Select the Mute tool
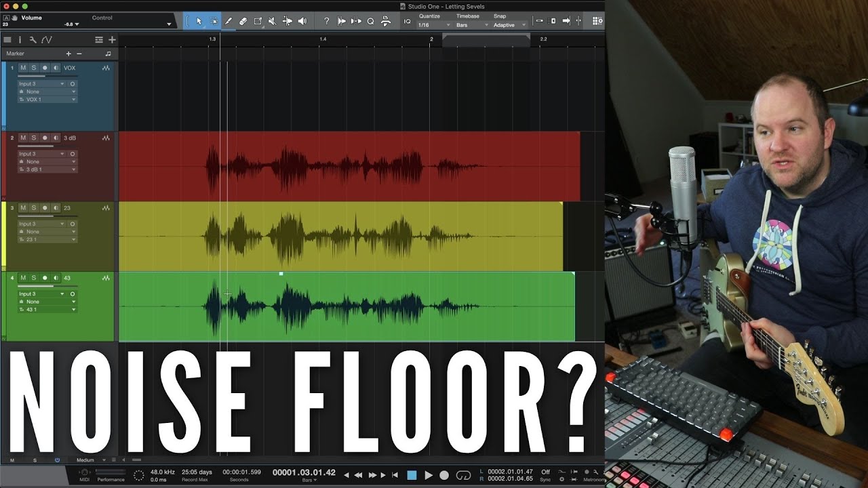This screenshot has height=488, width=868. coord(272,21)
